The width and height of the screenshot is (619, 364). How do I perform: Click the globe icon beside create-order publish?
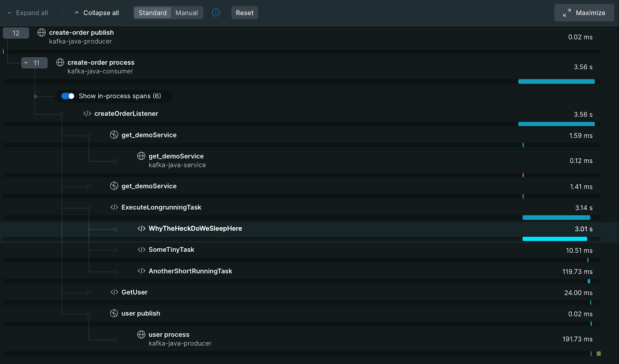41,32
